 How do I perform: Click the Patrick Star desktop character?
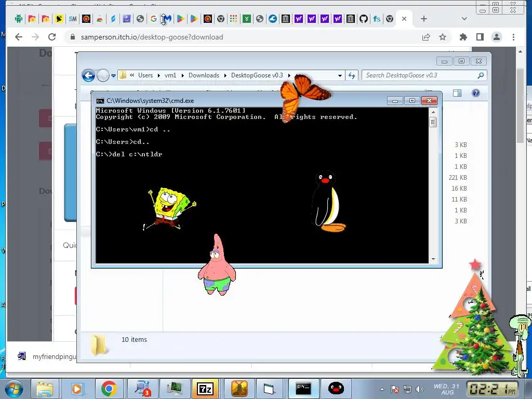click(217, 265)
